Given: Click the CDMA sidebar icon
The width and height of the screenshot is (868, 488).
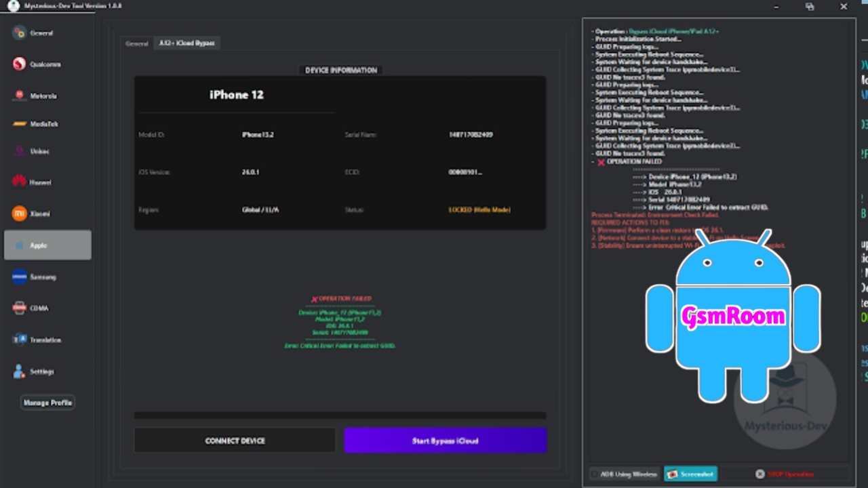Looking at the screenshot, I should coord(19,308).
